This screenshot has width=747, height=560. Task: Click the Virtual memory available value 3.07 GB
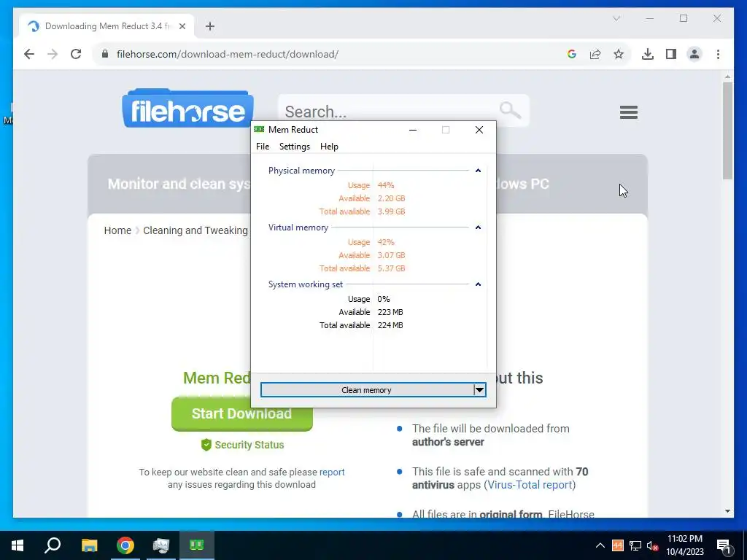click(391, 255)
